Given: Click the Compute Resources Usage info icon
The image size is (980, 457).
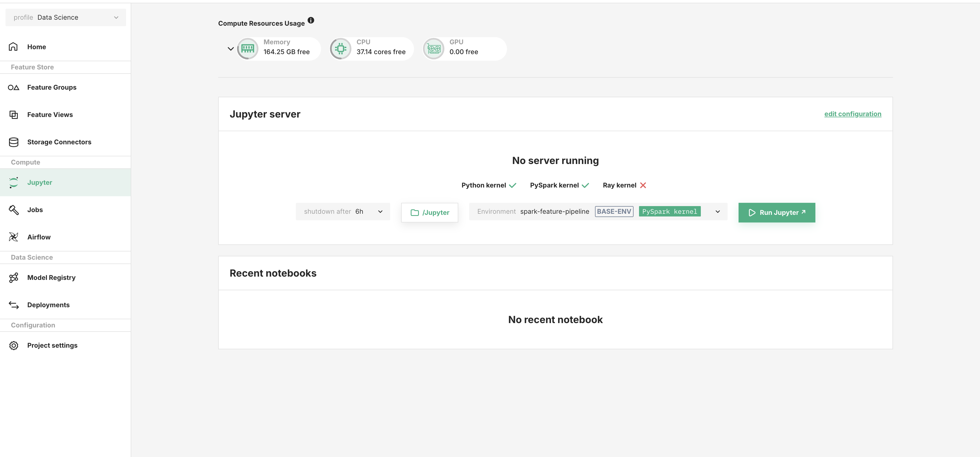Looking at the screenshot, I should coord(311,20).
